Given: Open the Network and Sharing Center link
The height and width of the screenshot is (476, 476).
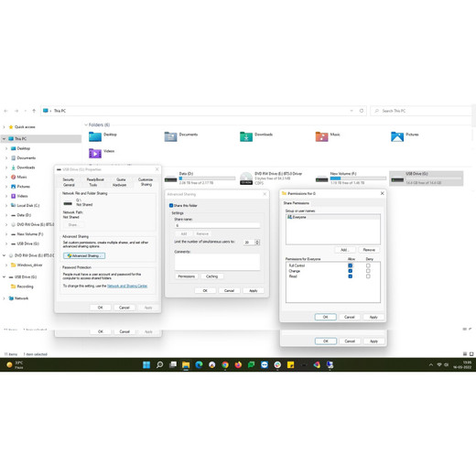Looking at the screenshot, I should pyautogui.click(x=127, y=286).
